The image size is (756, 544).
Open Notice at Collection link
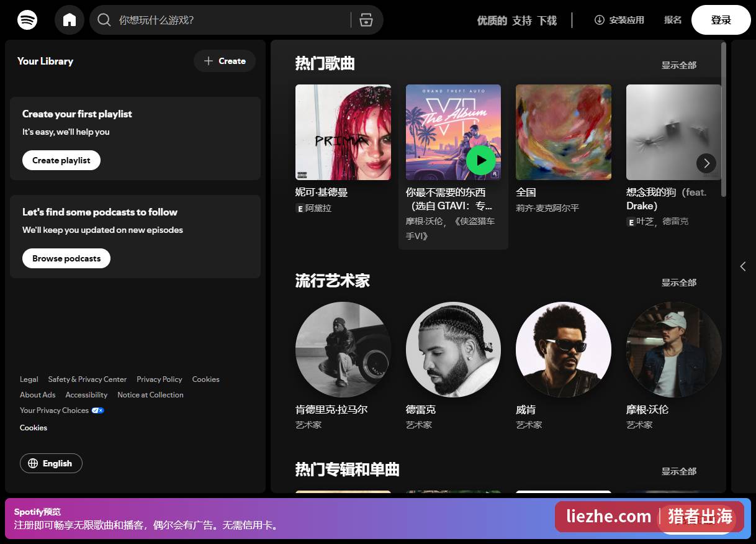(x=150, y=395)
